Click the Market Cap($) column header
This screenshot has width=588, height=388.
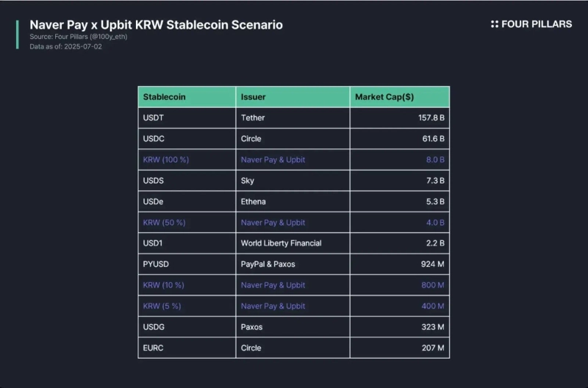(x=384, y=97)
